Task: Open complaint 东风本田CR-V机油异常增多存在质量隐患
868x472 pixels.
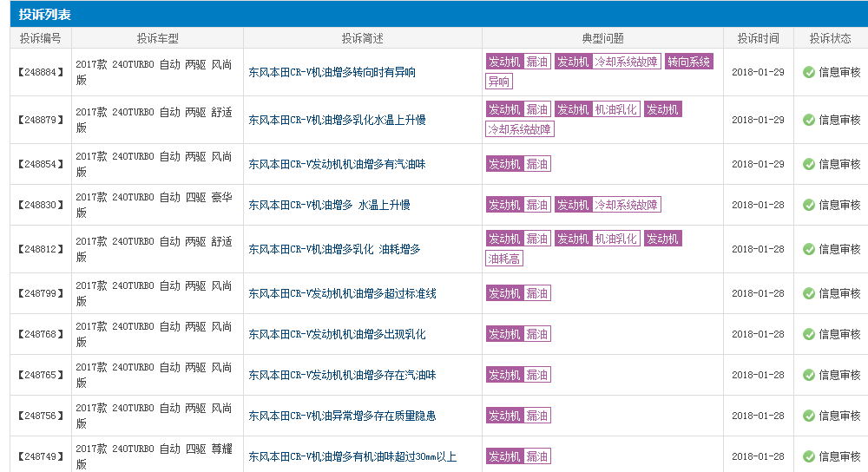Action: (342, 416)
